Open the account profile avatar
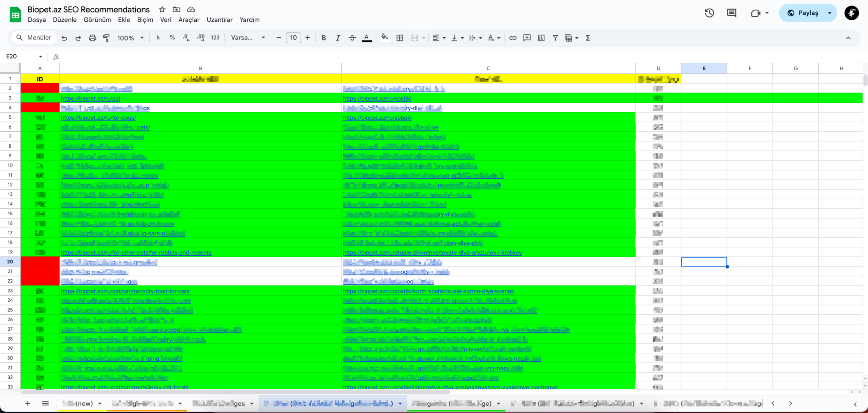This screenshot has height=413, width=868. pyautogui.click(x=851, y=13)
